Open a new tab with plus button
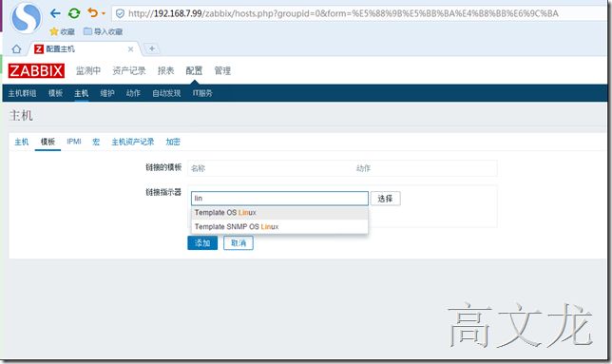The image size is (612, 364). [152, 48]
